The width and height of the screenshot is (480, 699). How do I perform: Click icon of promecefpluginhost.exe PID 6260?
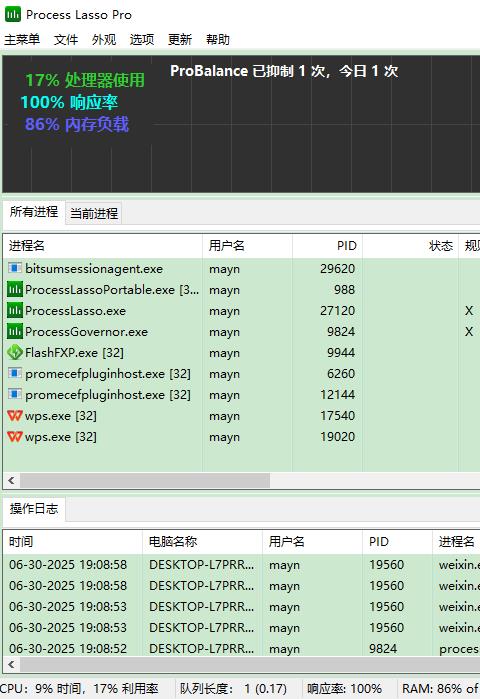tap(15, 373)
